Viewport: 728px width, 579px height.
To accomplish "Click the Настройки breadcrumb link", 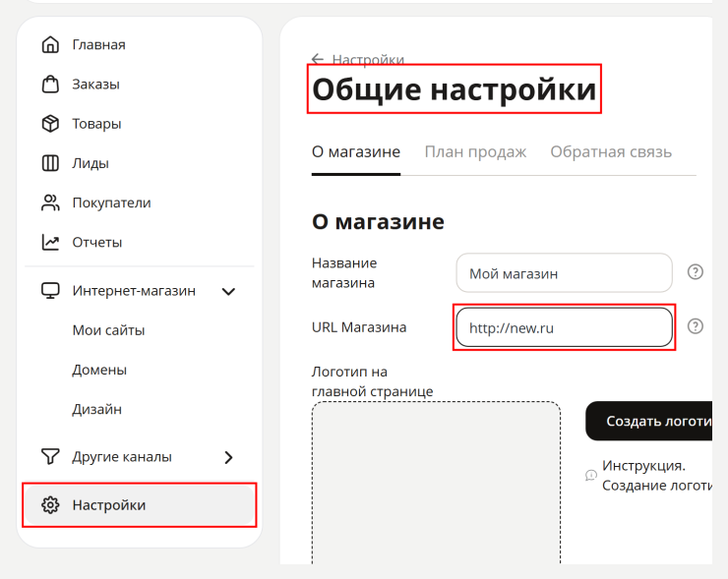I will [x=368, y=60].
